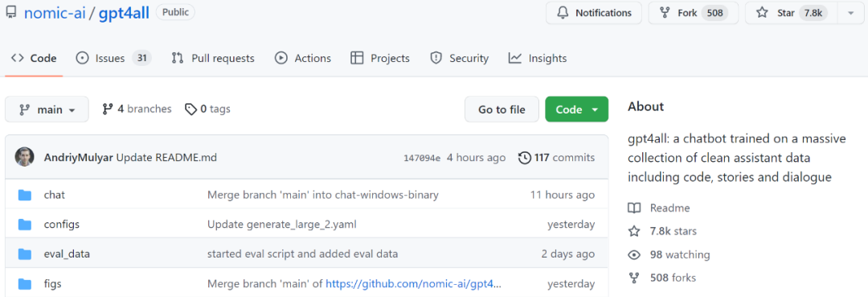This screenshot has width=868, height=297.
Task: Open the nomic-ai owner link
Action: (x=55, y=13)
